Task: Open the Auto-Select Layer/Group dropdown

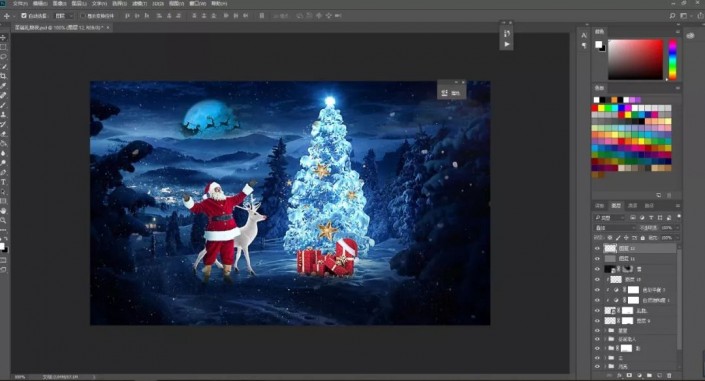Action: (62, 16)
